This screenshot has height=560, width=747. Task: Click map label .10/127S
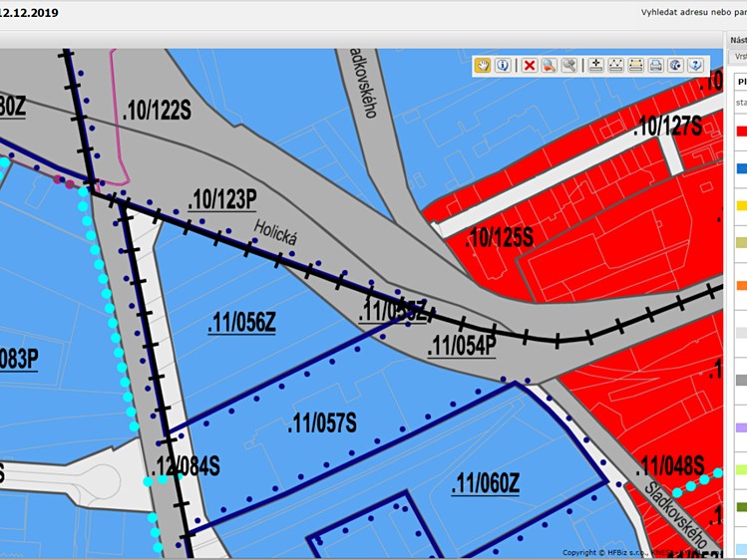coord(668,127)
